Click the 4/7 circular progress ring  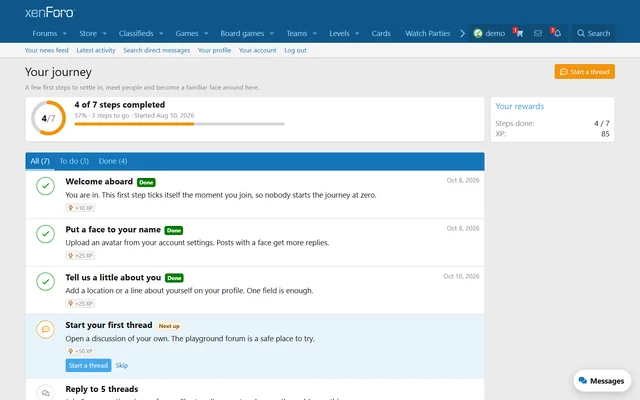click(48, 118)
